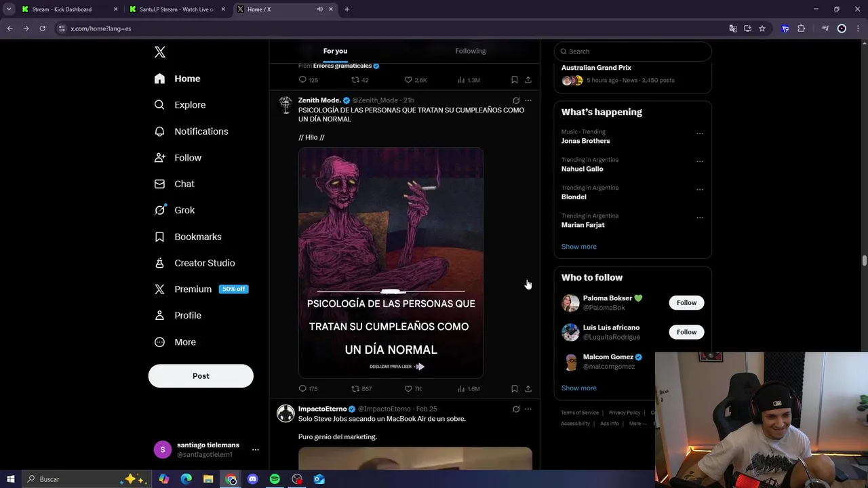
Task: Open Spotify from the taskbar
Action: 275,479
